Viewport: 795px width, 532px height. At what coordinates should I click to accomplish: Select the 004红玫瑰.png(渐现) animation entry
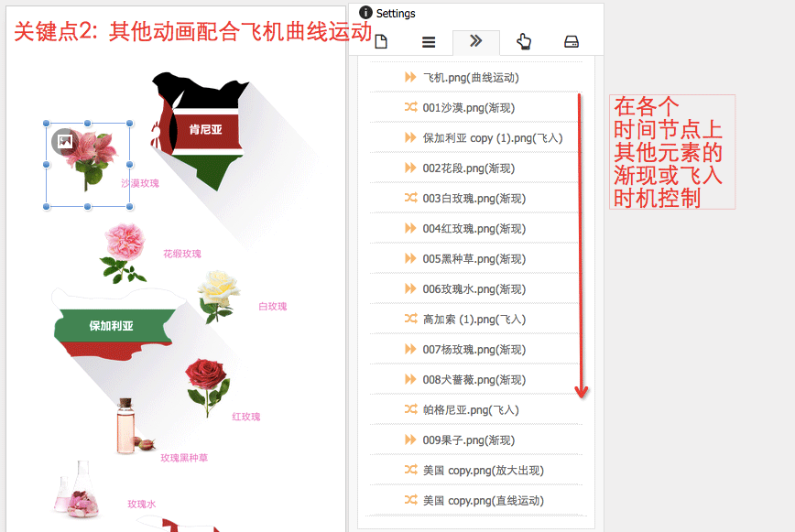(x=476, y=229)
